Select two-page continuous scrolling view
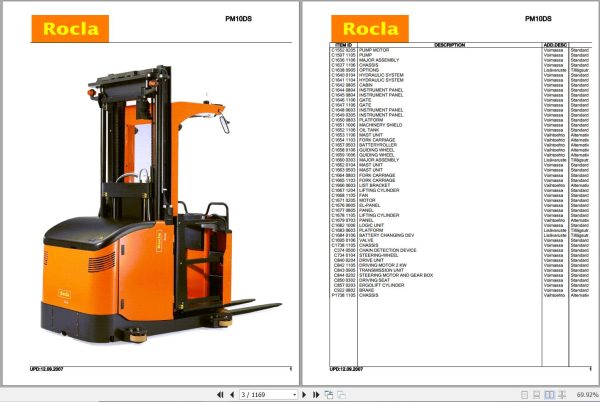This screenshot has height=402, width=600. coord(562,394)
